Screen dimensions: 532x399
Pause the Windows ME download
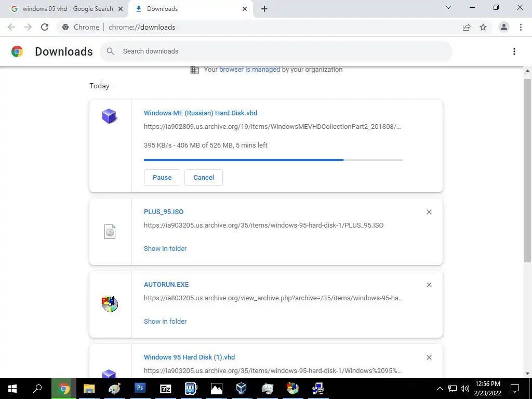coord(162,178)
